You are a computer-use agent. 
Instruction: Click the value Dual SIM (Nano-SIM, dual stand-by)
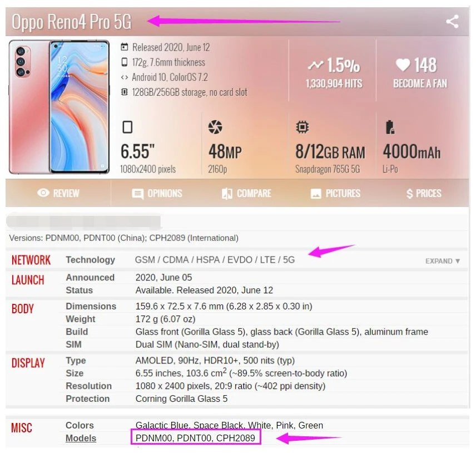click(207, 344)
